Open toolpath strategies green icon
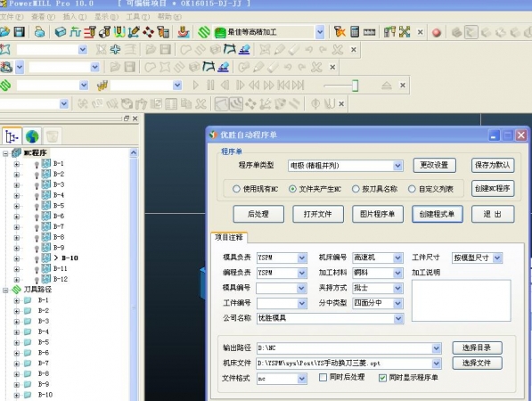The height and width of the screenshot is (401, 532). click(204, 32)
